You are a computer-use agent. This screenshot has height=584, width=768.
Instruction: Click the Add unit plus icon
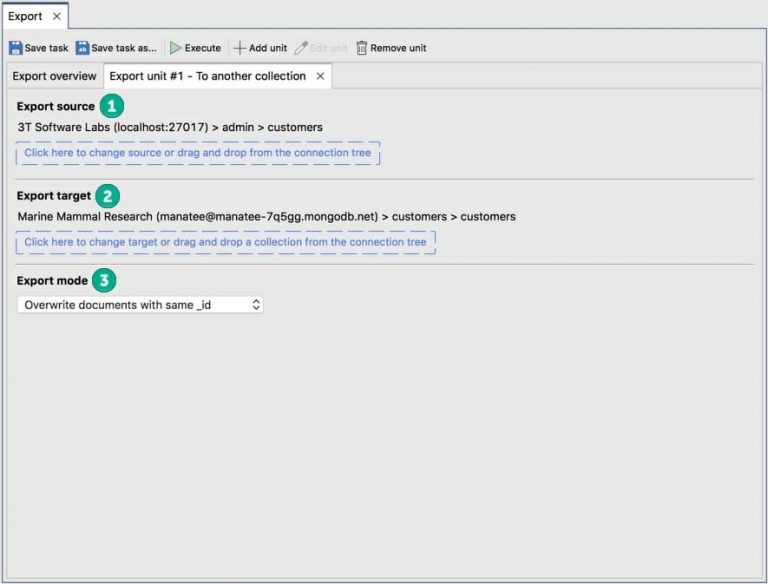click(239, 48)
